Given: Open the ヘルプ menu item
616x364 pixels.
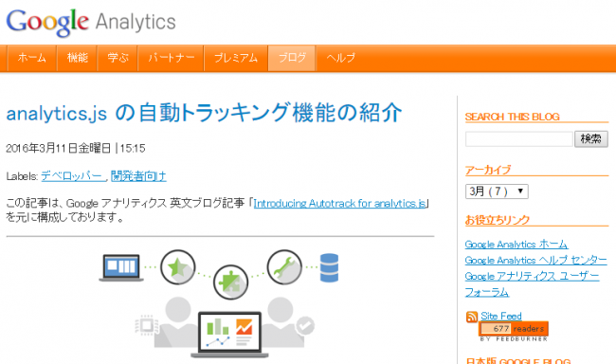Looking at the screenshot, I should [340, 58].
